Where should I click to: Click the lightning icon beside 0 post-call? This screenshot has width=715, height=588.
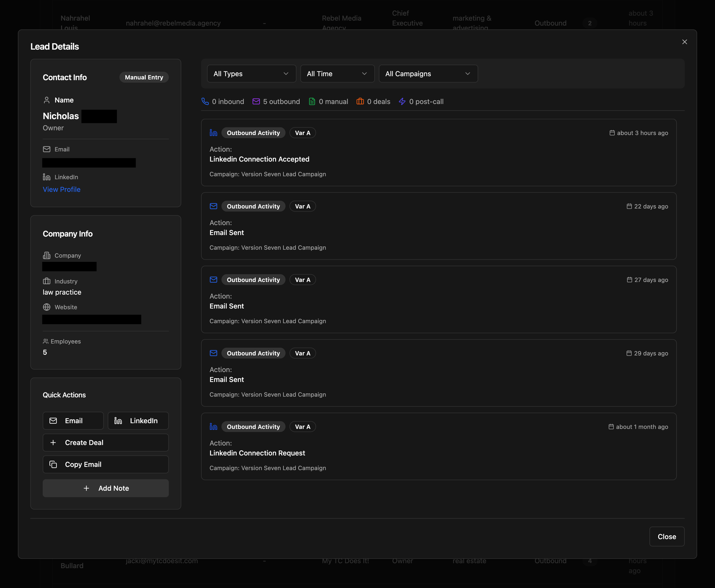(x=402, y=102)
